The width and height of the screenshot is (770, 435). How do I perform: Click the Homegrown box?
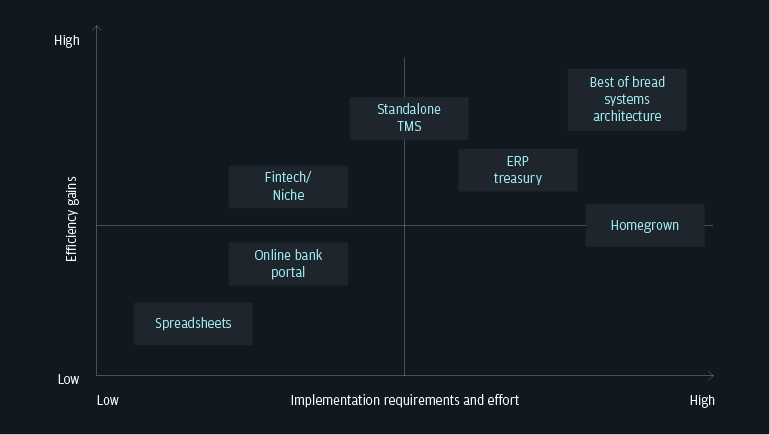coord(645,225)
